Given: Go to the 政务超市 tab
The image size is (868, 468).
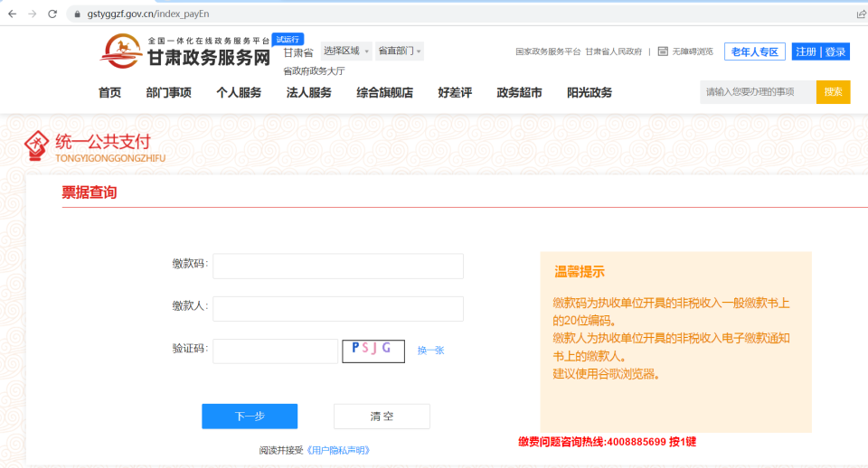Looking at the screenshot, I should [519, 92].
